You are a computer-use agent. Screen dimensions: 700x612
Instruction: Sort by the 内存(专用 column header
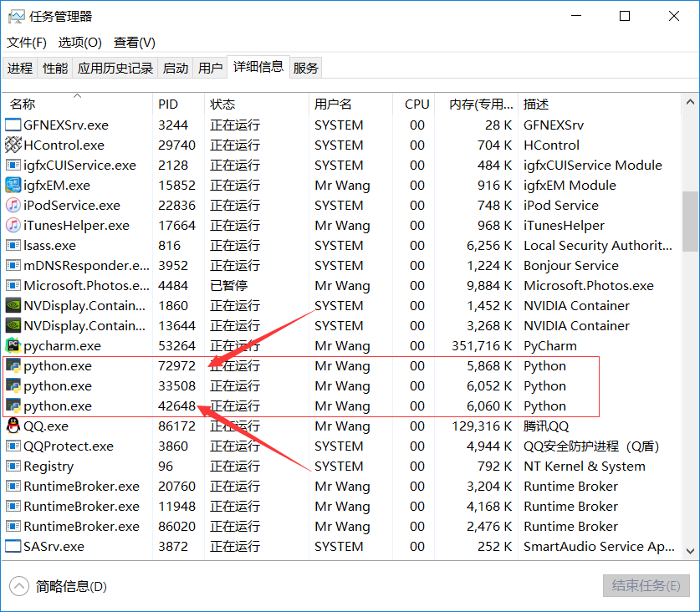point(476,104)
